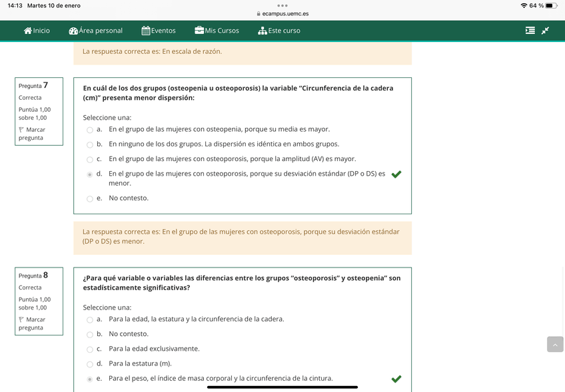Click the Inicio home icon
The height and width of the screenshot is (392, 565).
[x=28, y=31]
